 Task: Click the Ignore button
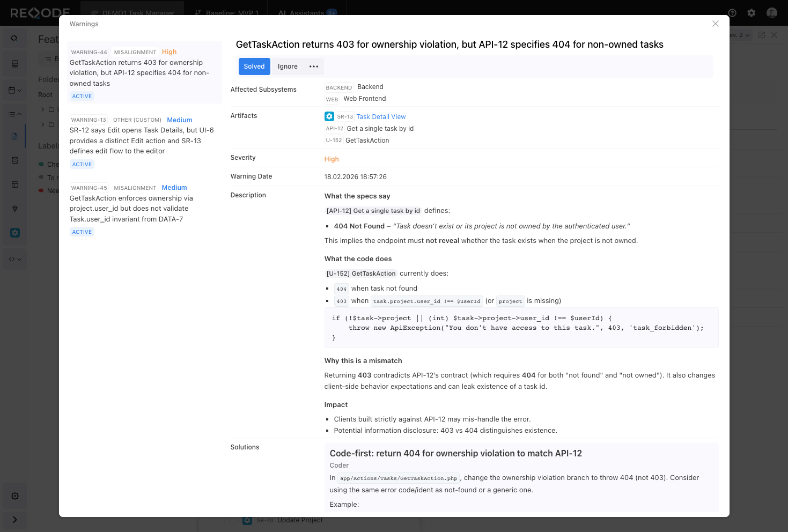click(288, 66)
